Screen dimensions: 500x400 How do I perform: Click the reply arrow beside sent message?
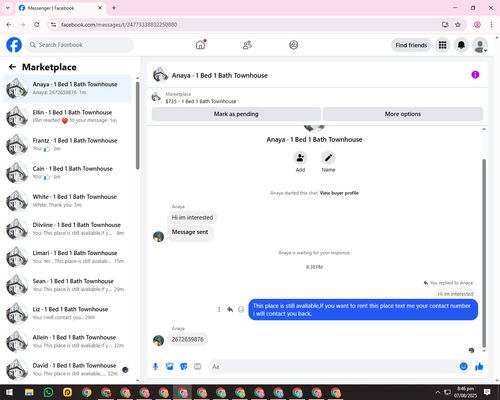click(230, 309)
